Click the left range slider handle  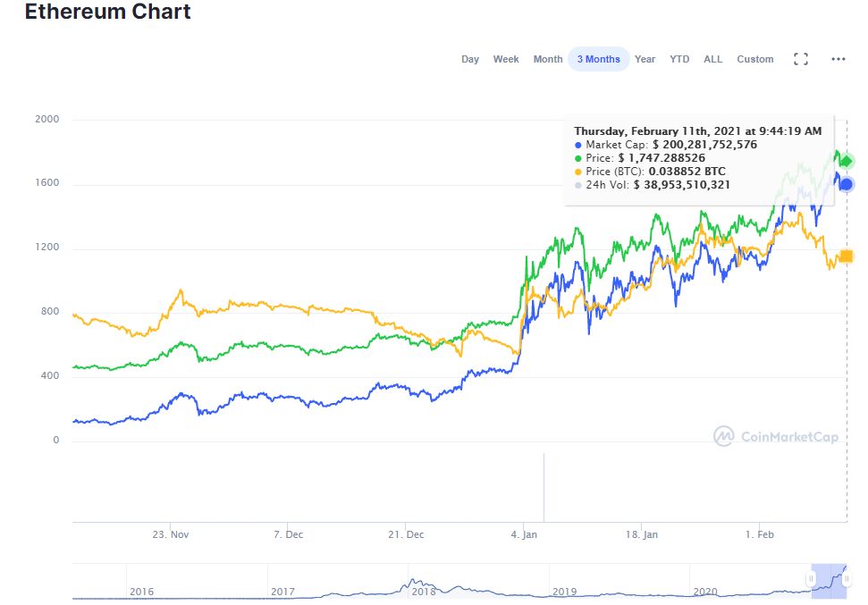[811, 579]
